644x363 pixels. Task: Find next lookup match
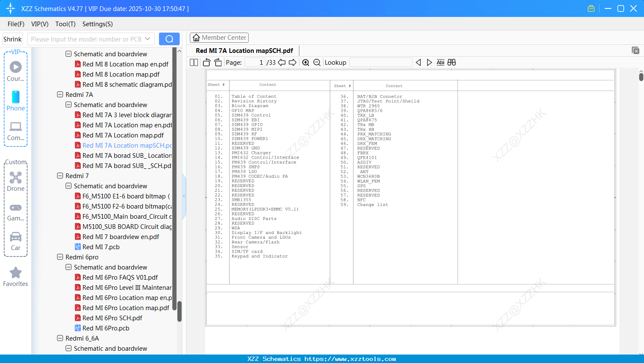pos(429,63)
